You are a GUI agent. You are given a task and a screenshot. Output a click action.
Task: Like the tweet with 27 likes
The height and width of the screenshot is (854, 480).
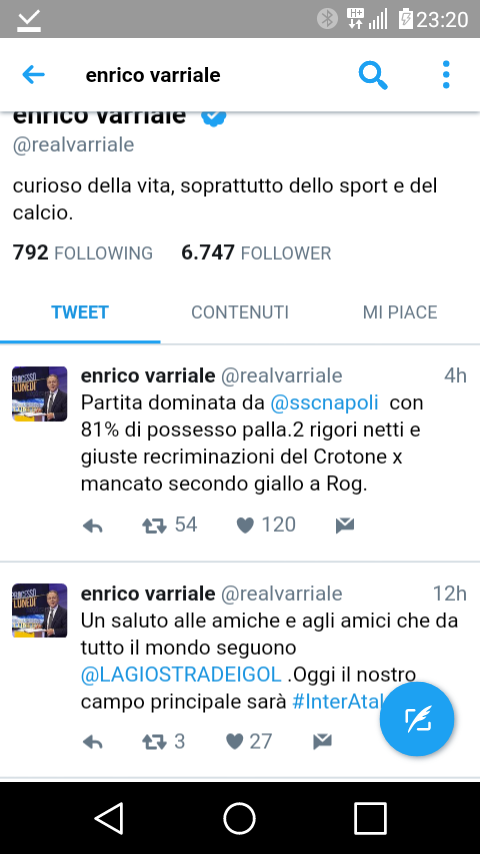tap(234, 742)
